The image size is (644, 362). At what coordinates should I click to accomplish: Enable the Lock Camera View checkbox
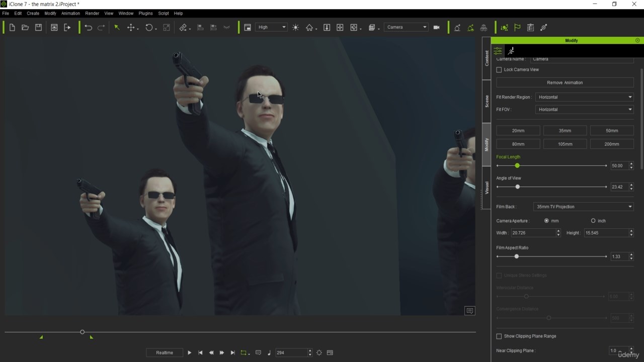[x=499, y=70]
